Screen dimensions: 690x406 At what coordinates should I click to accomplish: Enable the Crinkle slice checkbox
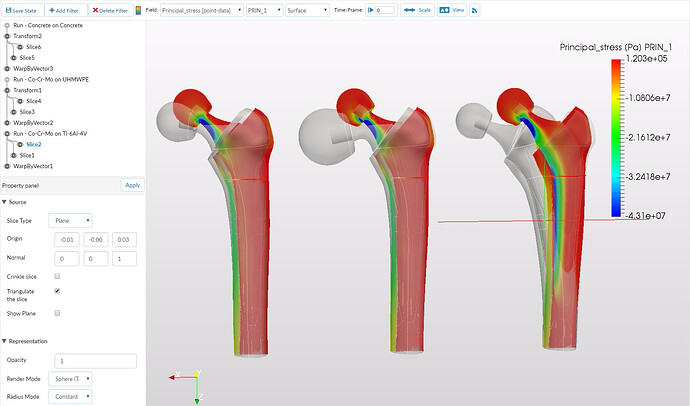point(57,276)
